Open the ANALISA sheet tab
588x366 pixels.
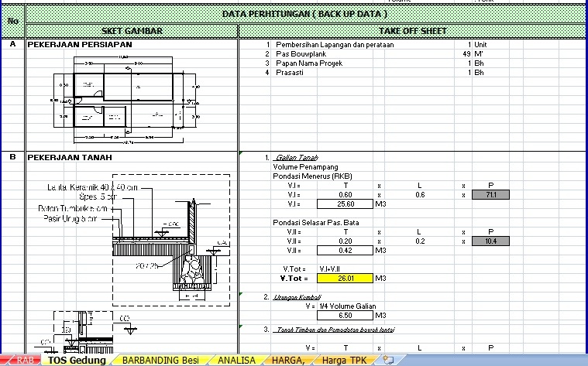pyautogui.click(x=236, y=361)
